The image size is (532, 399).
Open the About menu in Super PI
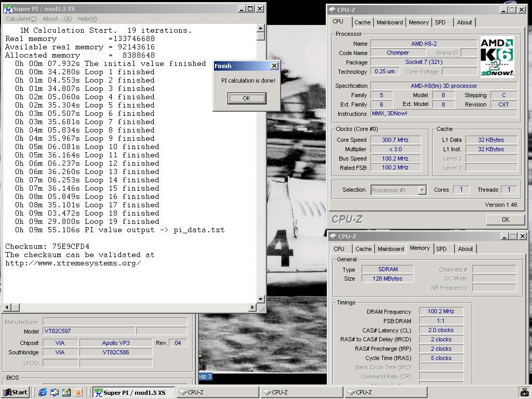point(57,19)
